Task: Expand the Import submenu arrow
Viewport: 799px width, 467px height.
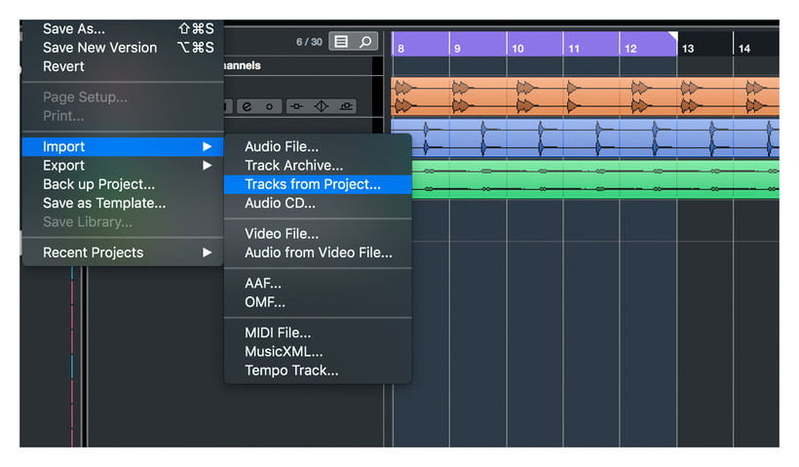Action: [207, 147]
